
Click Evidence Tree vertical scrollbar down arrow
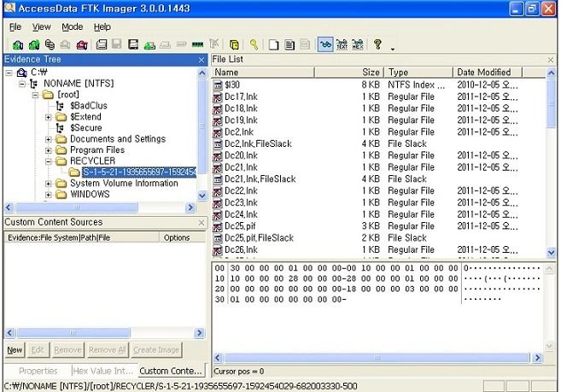[x=202, y=196]
